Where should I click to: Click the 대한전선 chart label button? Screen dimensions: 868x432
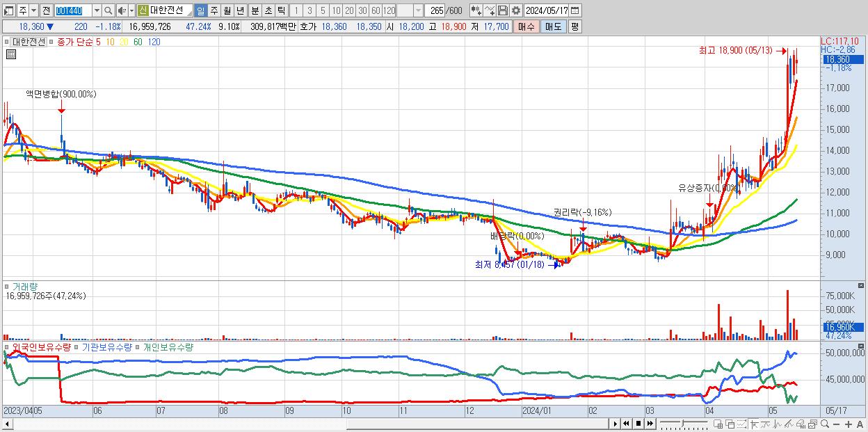[x=29, y=42]
